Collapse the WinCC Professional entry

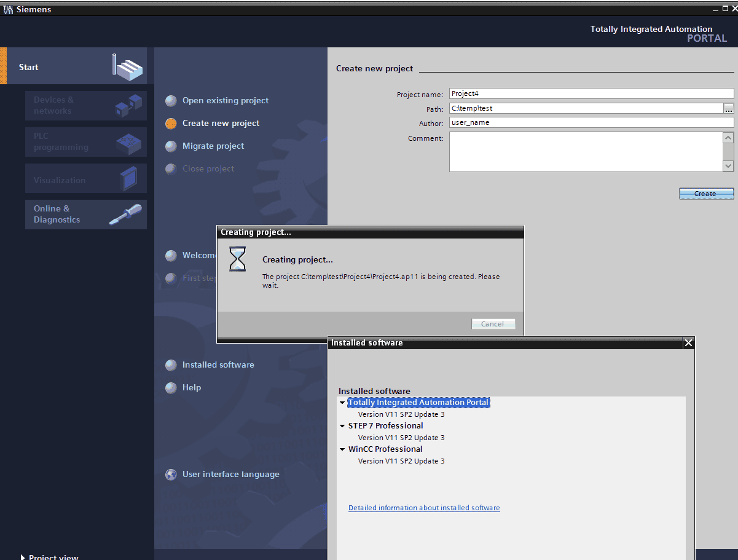pos(342,449)
